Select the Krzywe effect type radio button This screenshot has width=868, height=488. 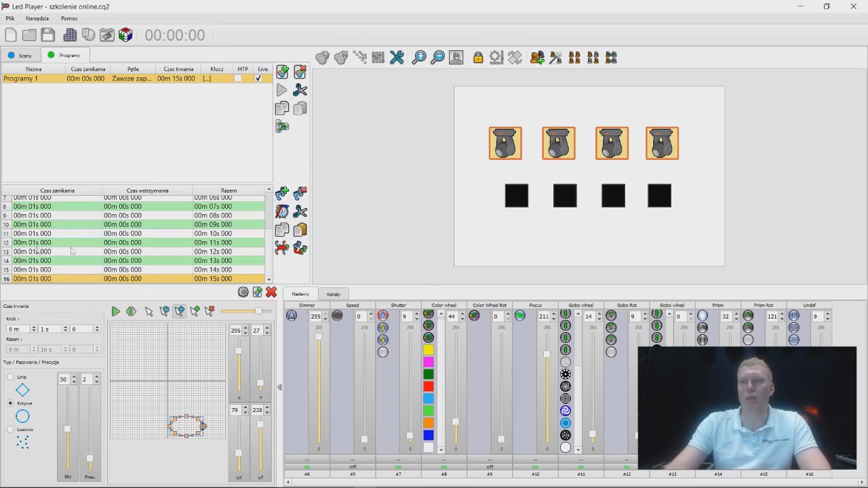click(x=10, y=403)
